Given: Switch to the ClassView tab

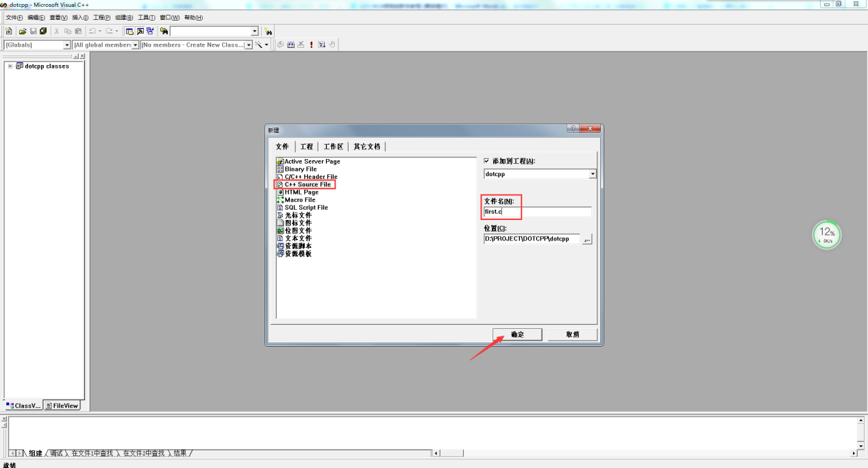Looking at the screenshot, I should coord(24,405).
